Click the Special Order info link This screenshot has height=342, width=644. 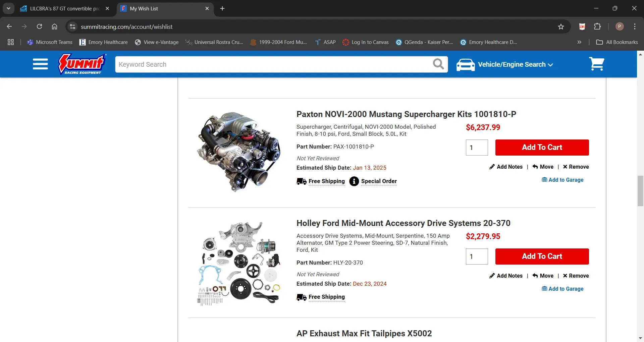click(x=379, y=181)
